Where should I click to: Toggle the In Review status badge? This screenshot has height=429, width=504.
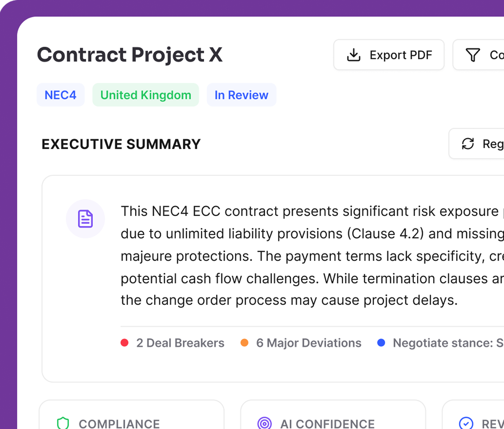(242, 95)
